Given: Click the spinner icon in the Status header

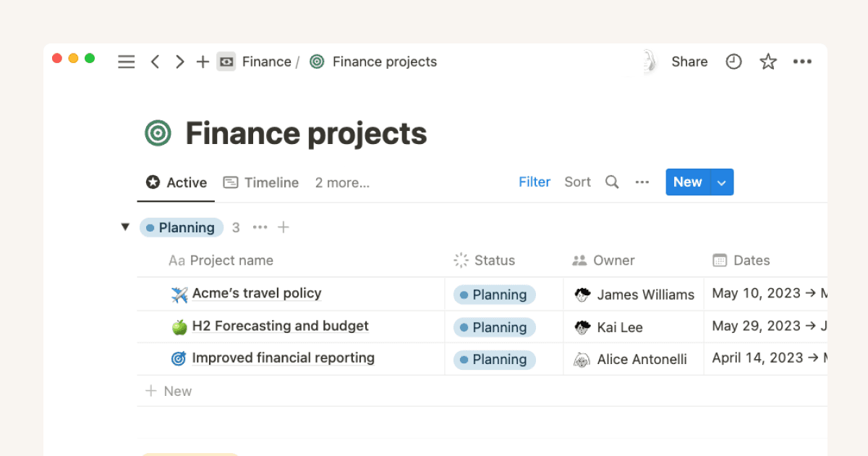Looking at the screenshot, I should coord(460,260).
